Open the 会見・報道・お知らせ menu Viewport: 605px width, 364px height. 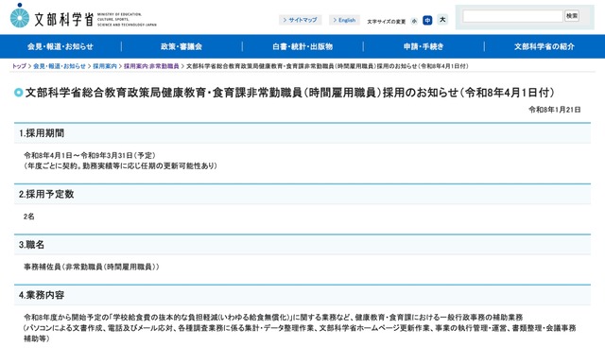click(x=60, y=46)
